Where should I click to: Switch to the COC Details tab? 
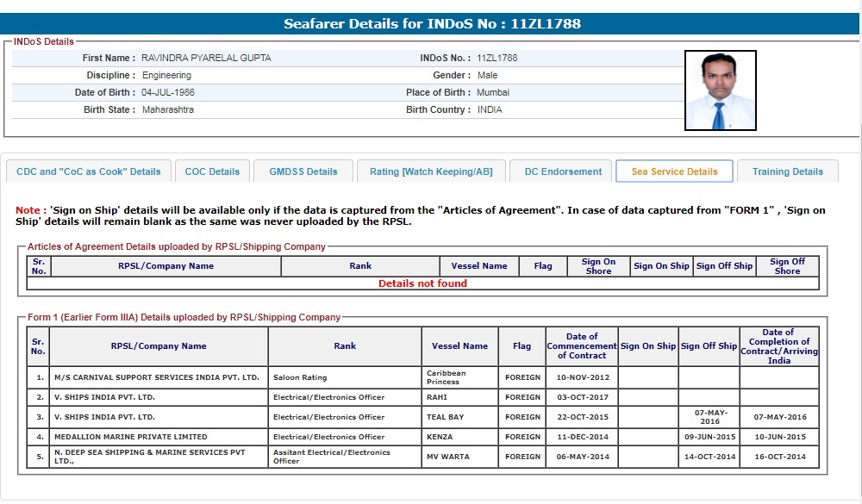pos(212,171)
